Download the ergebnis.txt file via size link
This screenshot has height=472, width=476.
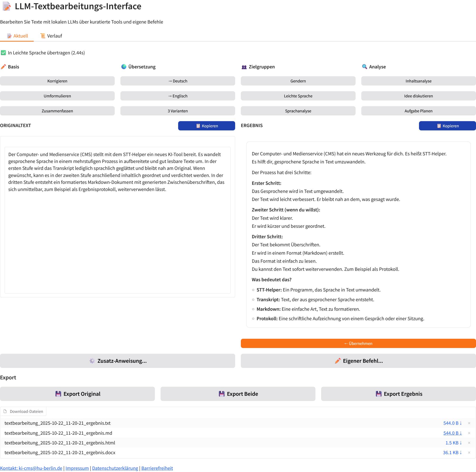tap(452, 423)
